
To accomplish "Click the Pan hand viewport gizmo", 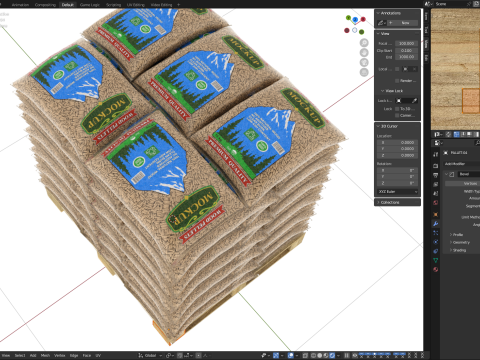I will pos(364,53).
